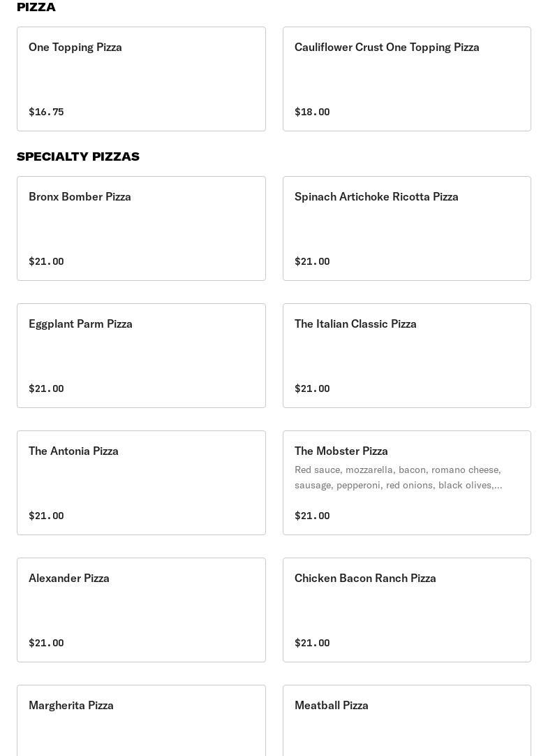This screenshot has height=756, width=548.
Task: Click the price under Chicken Bacon Ranch
Action: point(312,643)
